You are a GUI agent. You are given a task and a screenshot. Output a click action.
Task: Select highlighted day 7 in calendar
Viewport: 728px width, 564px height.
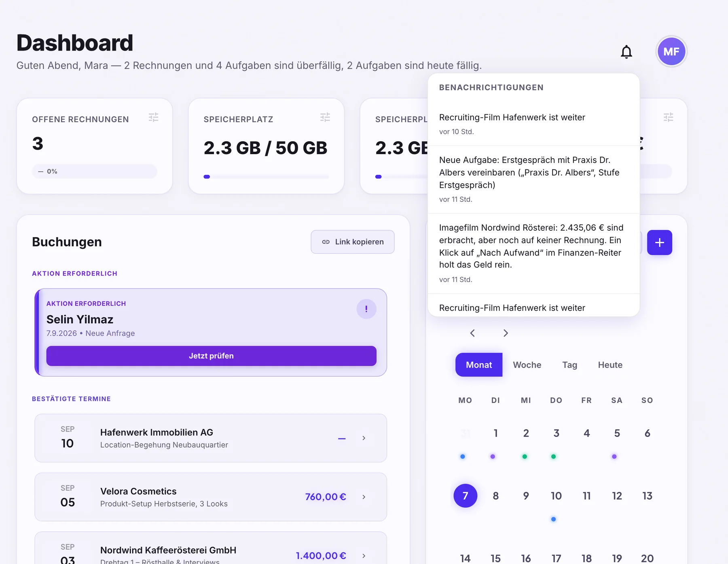(465, 496)
